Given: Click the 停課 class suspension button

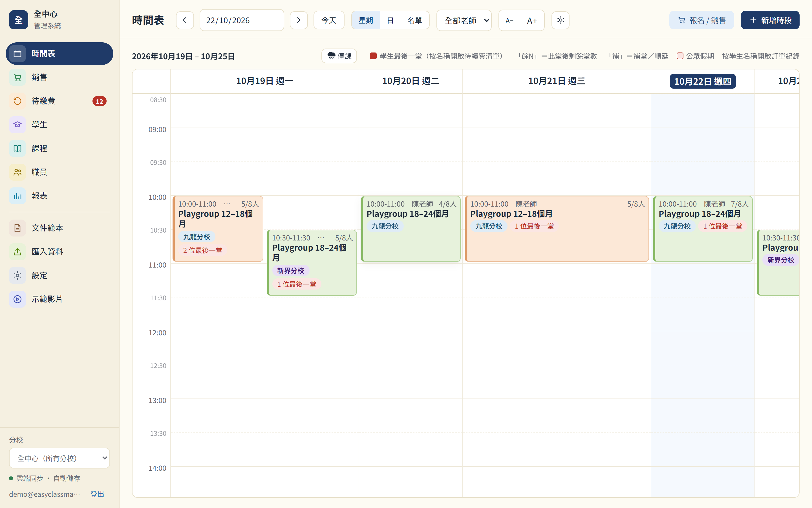Looking at the screenshot, I should coord(339,56).
